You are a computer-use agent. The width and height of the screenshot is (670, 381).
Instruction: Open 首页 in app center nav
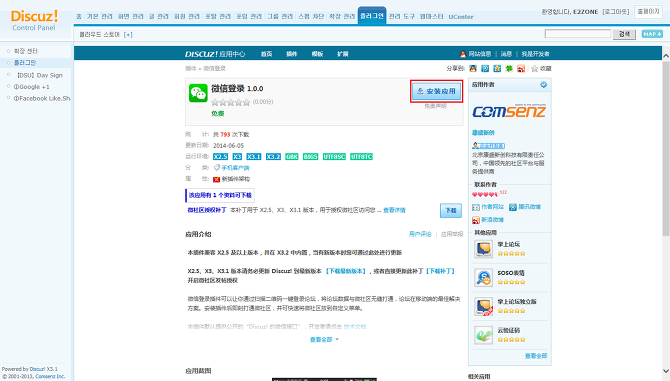pos(267,54)
